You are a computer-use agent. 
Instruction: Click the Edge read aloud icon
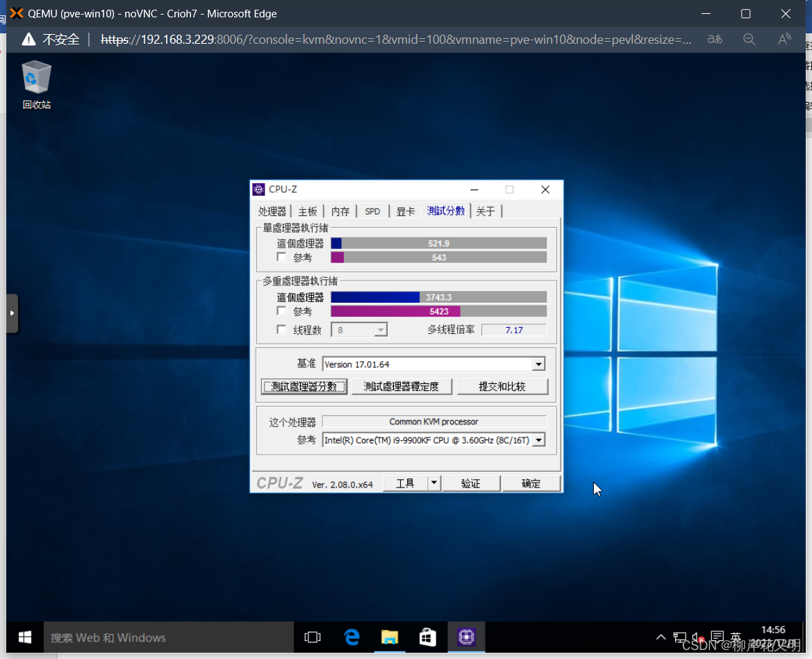tap(784, 40)
